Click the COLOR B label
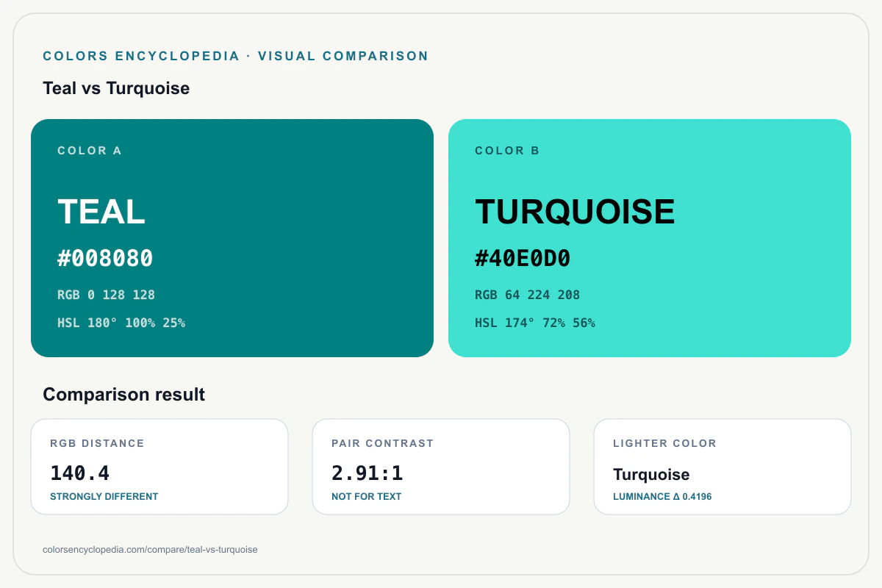This screenshot has width=882, height=588. [507, 151]
